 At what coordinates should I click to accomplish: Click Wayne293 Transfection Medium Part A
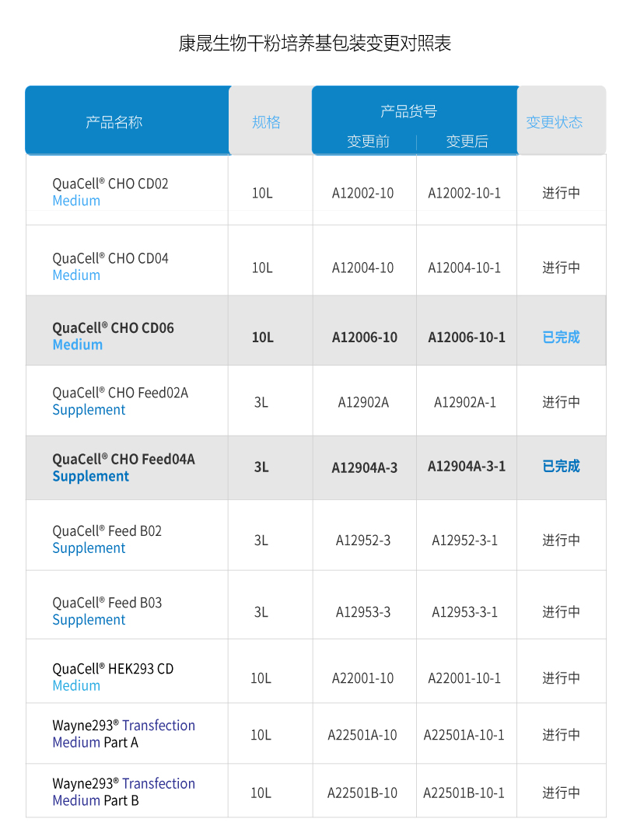pyautogui.click(x=124, y=734)
